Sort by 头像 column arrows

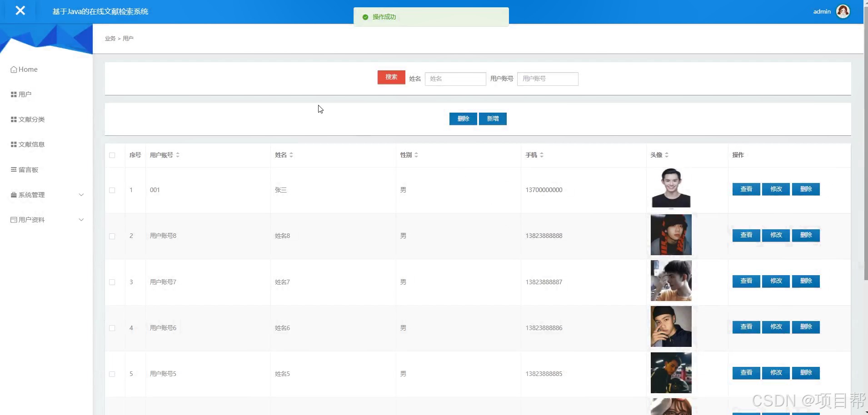point(667,155)
